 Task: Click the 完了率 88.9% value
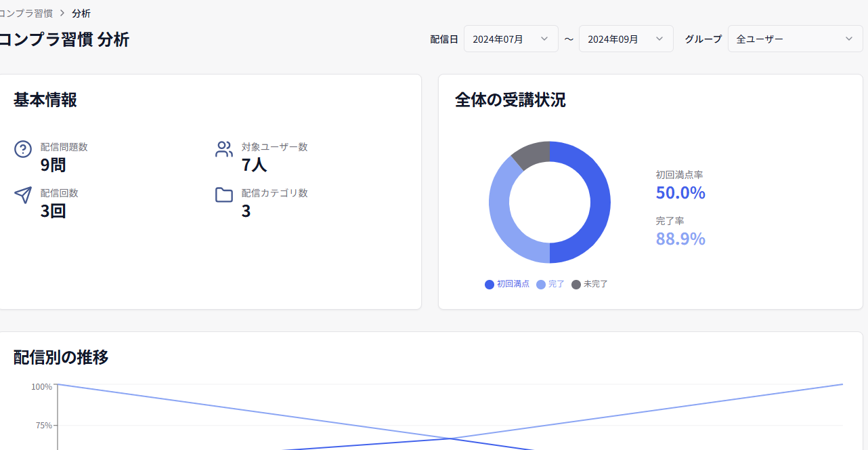(x=680, y=239)
